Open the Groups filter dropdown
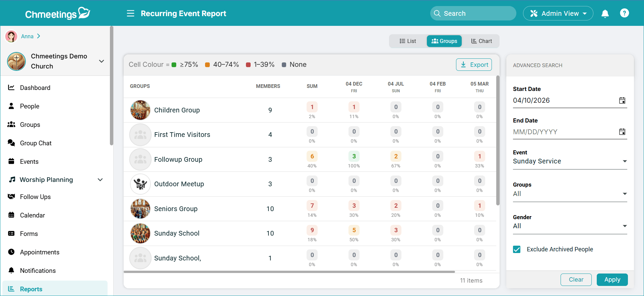This screenshot has height=296, width=644. 570,194
